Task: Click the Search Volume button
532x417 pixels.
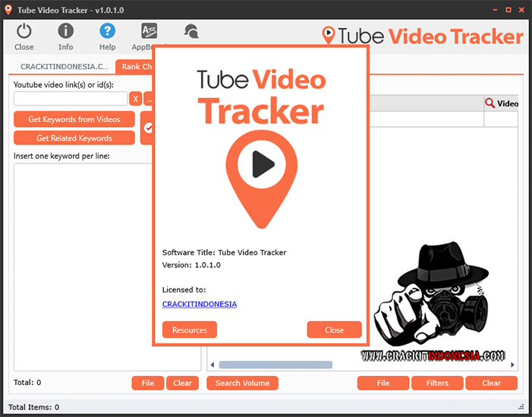Action: [242, 383]
